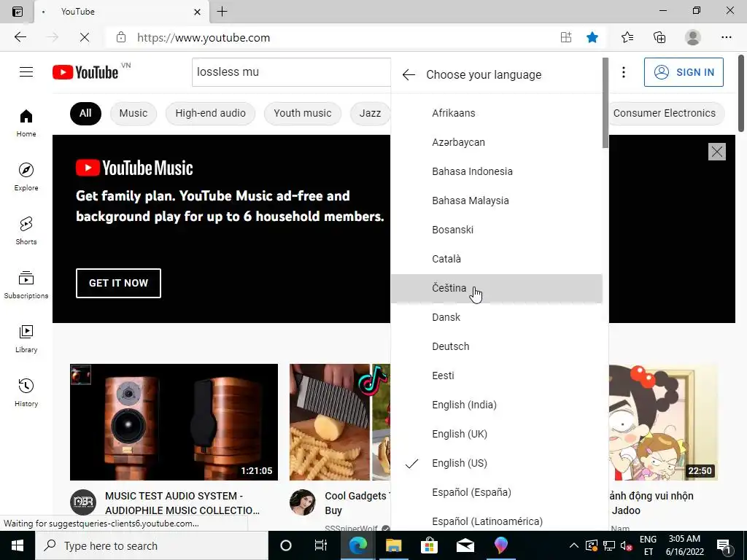
Task: View site information lock icon
Action: click(x=121, y=37)
